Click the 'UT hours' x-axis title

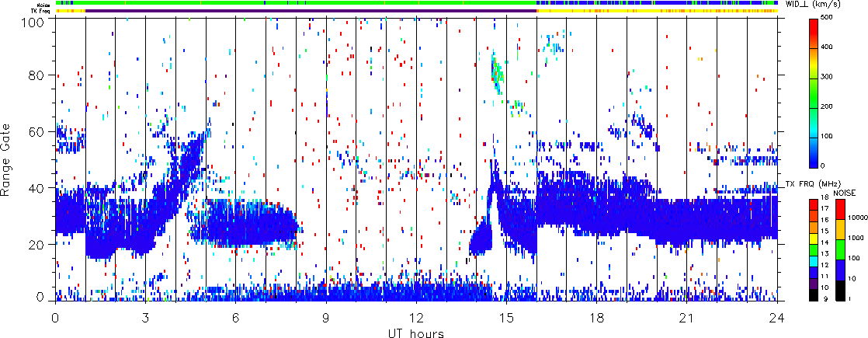coord(416,333)
